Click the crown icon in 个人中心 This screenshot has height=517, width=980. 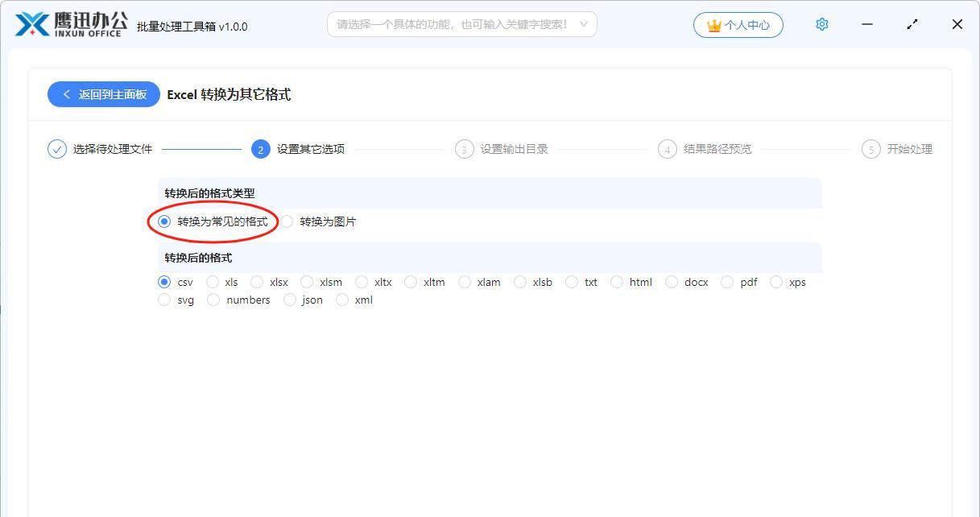(712, 24)
